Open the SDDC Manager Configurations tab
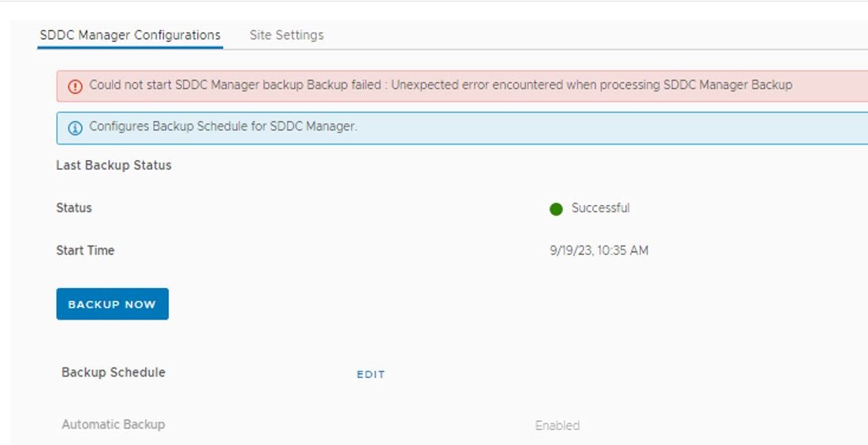868x445 pixels. [x=130, y=35]
